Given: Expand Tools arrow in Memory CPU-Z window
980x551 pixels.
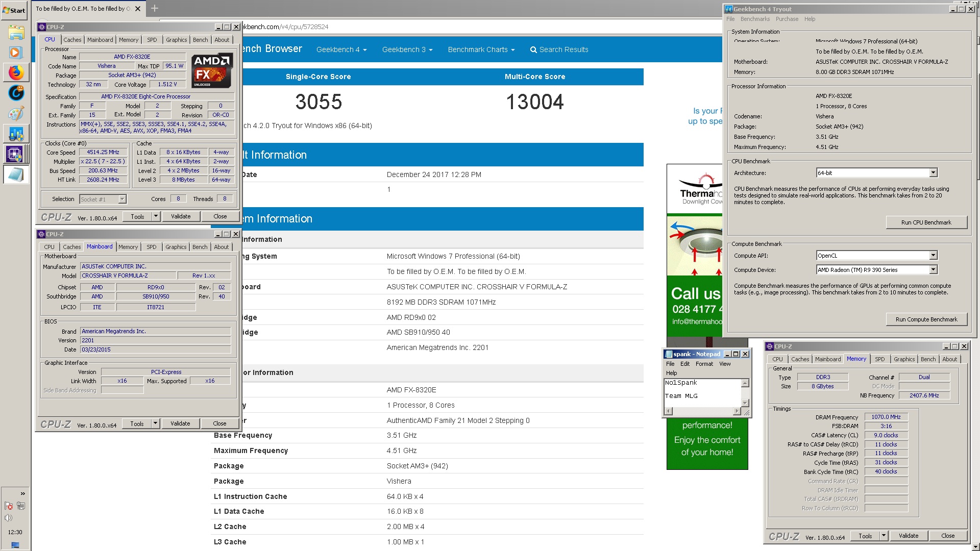Looking at the screenshot, I should pyautogui.click(x=884, y=536).
